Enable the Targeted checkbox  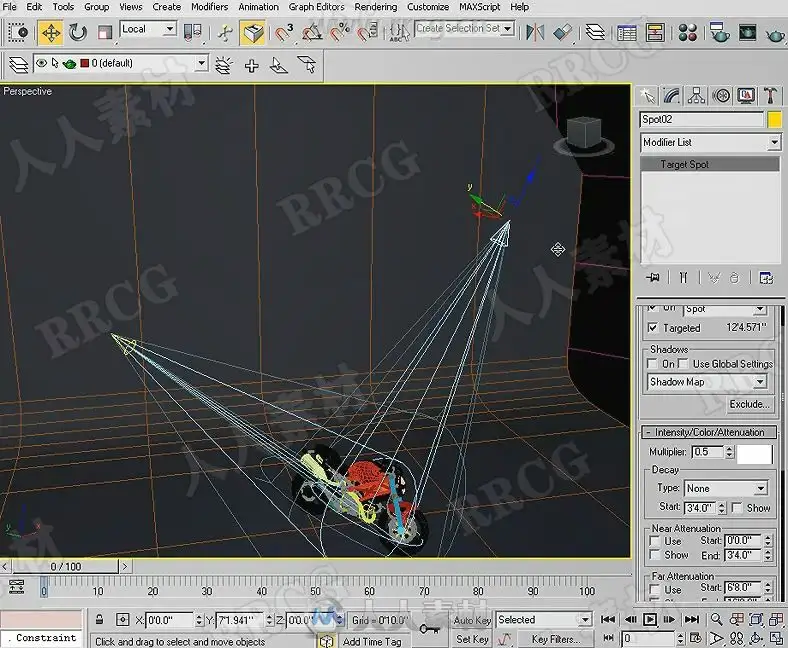pyautogui.click(x=653, y=328)
